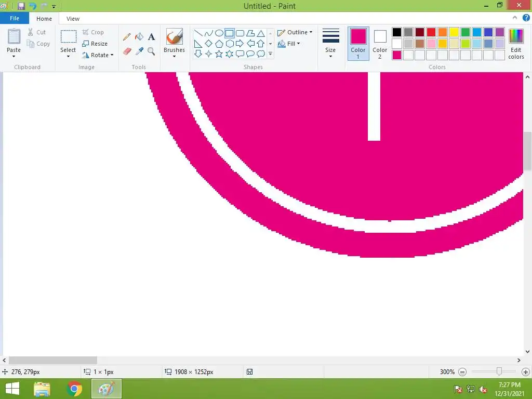The image size is (532, 399).
Task: Choose the Right triangle shape
Action: tap(198, 44)
